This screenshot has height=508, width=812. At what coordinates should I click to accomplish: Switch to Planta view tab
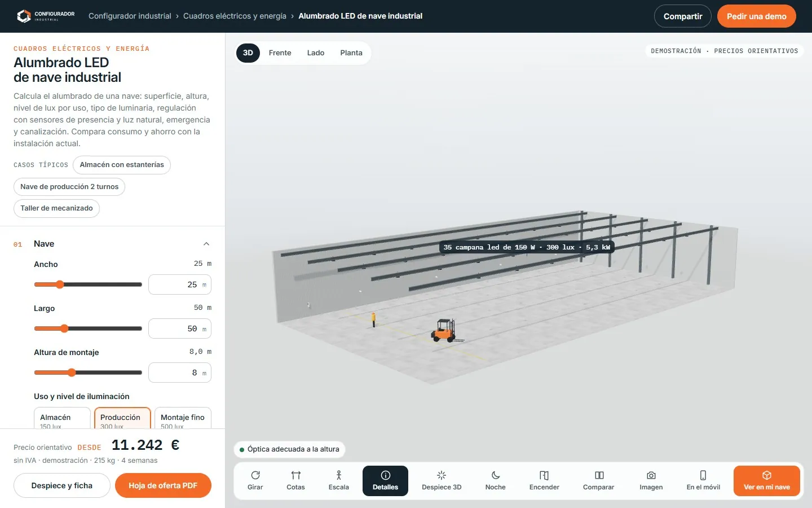351,53
